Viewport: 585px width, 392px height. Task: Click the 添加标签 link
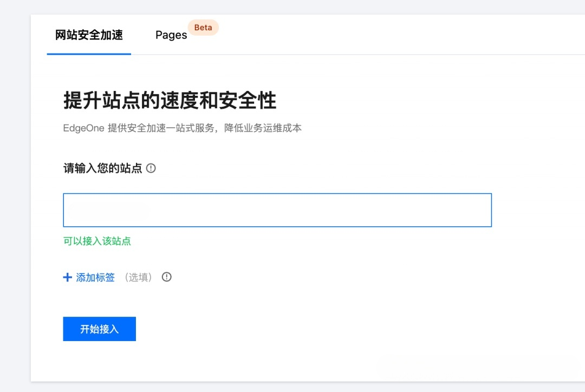95,278
